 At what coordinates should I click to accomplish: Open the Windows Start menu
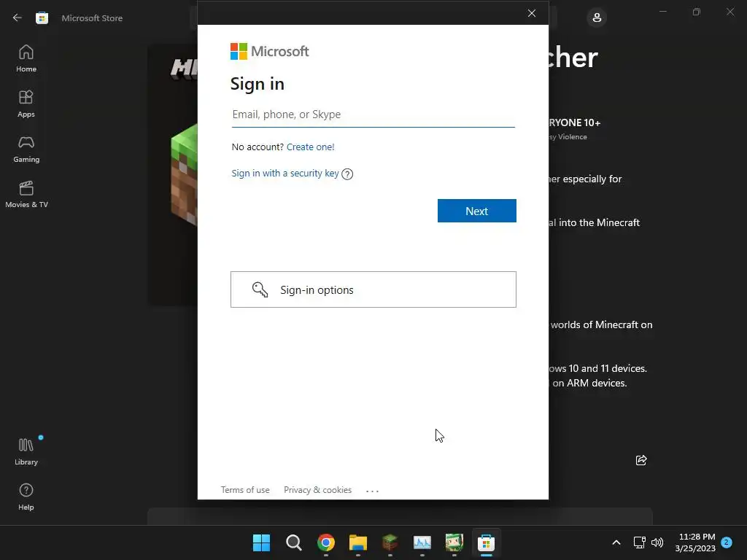tap(262, 542)
